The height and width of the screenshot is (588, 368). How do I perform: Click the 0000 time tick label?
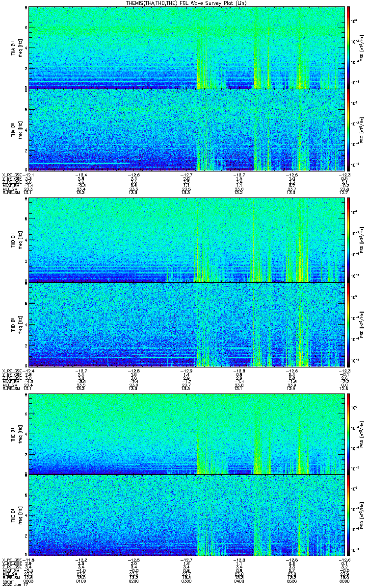[29, 580]
